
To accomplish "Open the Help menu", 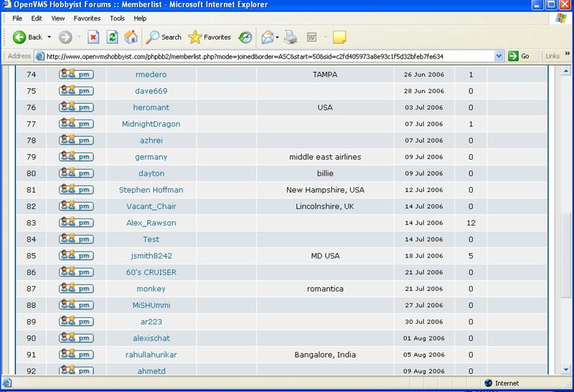I will coord(140,19).
